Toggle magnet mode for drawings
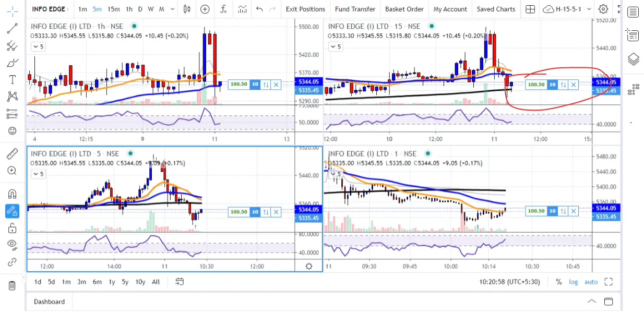 point(12,194)
